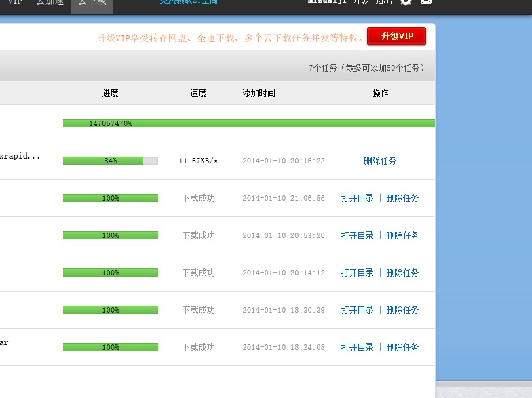
Task: Open directory for task added 21:06:56
Action: click(x=357, y=198)
